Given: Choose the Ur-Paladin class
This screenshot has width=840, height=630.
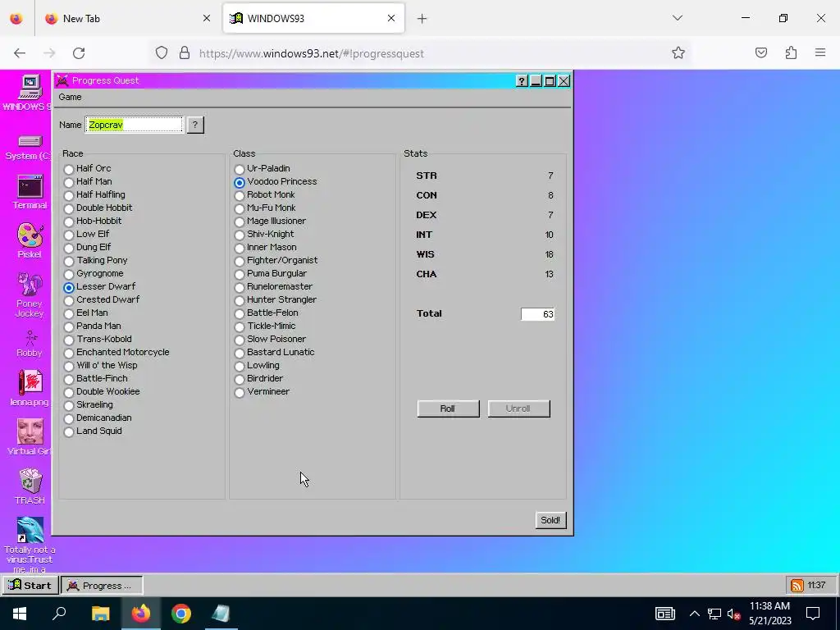Looking at the screenshot, I should click(x=240, y=169).
